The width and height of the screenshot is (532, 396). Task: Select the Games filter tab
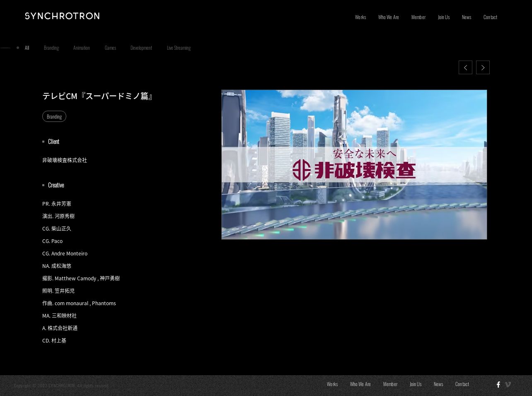tap(110, 48)
